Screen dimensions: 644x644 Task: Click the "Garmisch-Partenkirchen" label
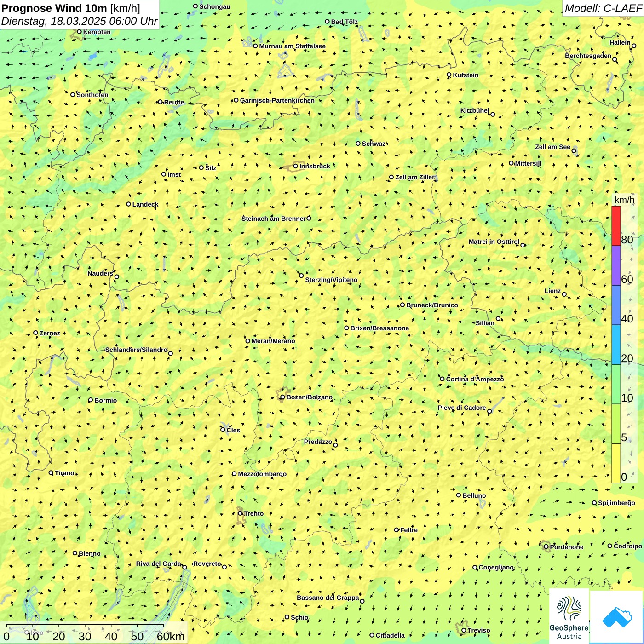(277, 100)
